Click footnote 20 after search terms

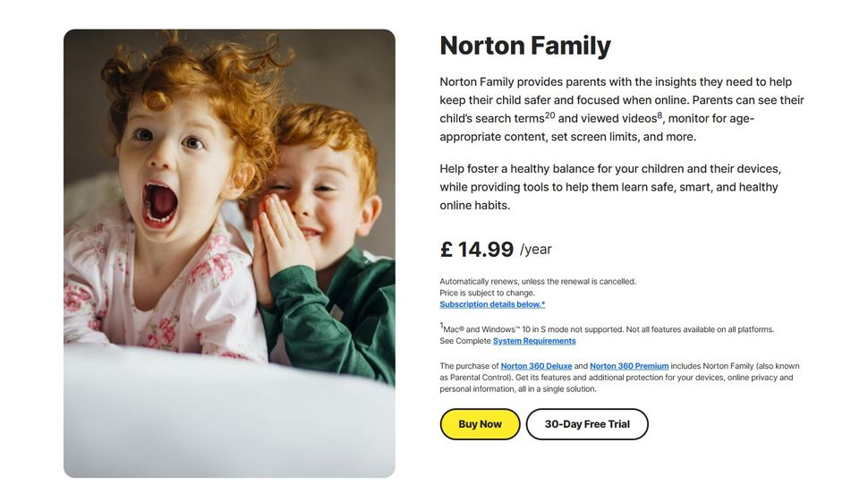[550, 115]
